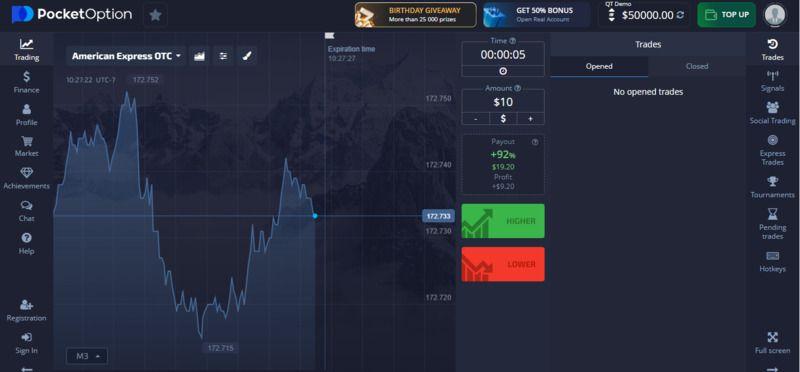Click the +92% payout value
The image size is (800, 372).
[503, 155]
